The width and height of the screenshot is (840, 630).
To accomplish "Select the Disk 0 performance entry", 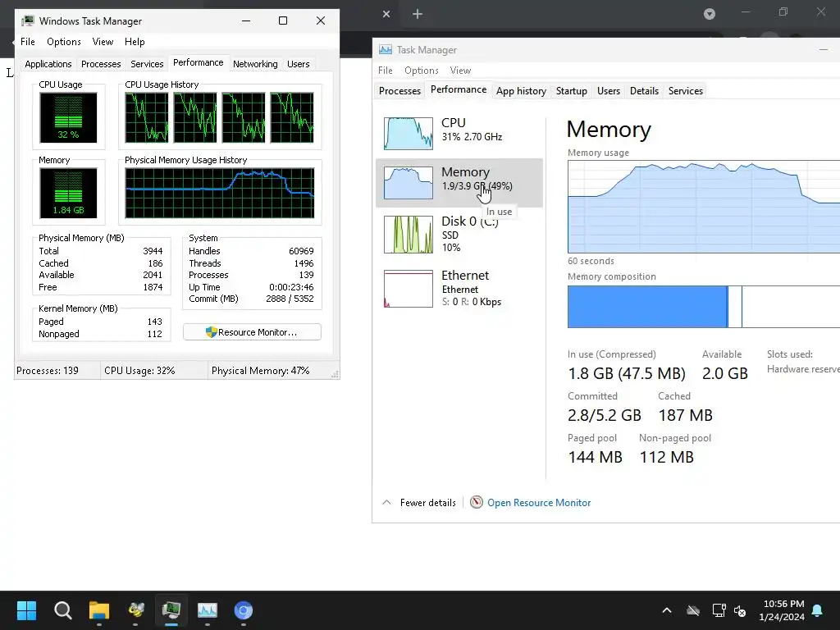I will pyautogui.click(x=459, y=234).
